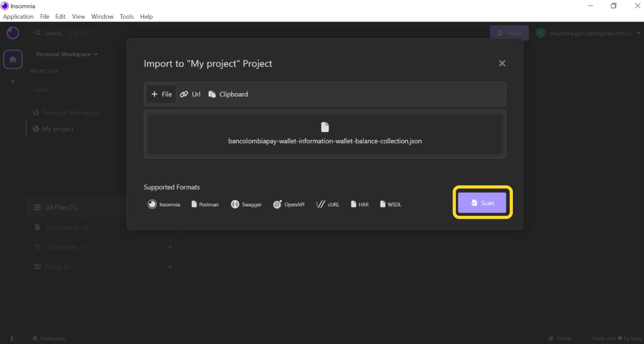Add a new mock with the plus
This screenshot has height=344, width=644.
click(170, 267)
